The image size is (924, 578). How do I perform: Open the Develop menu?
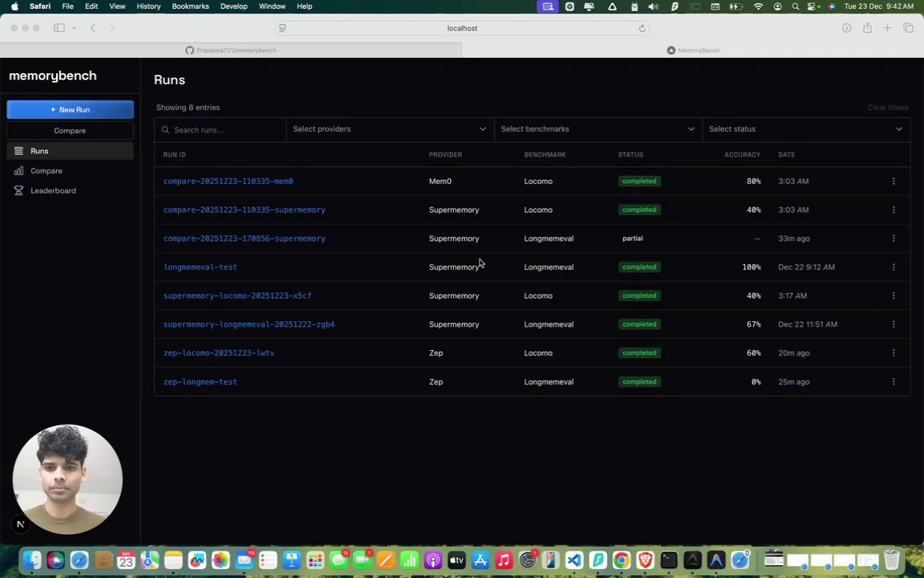(x=234, y=6)
